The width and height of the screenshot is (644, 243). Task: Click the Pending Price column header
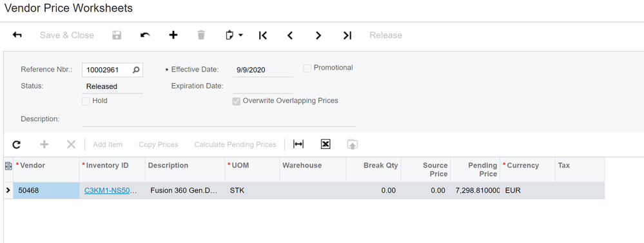(475, 170)
